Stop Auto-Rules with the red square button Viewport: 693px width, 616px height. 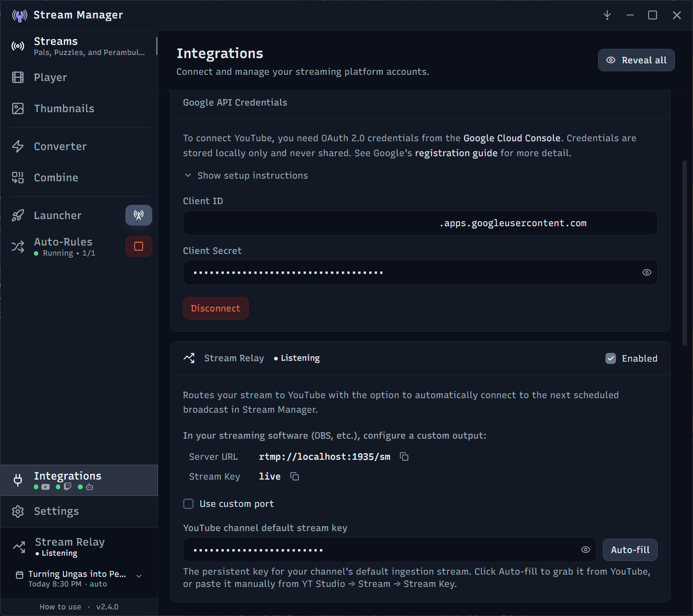139,246
